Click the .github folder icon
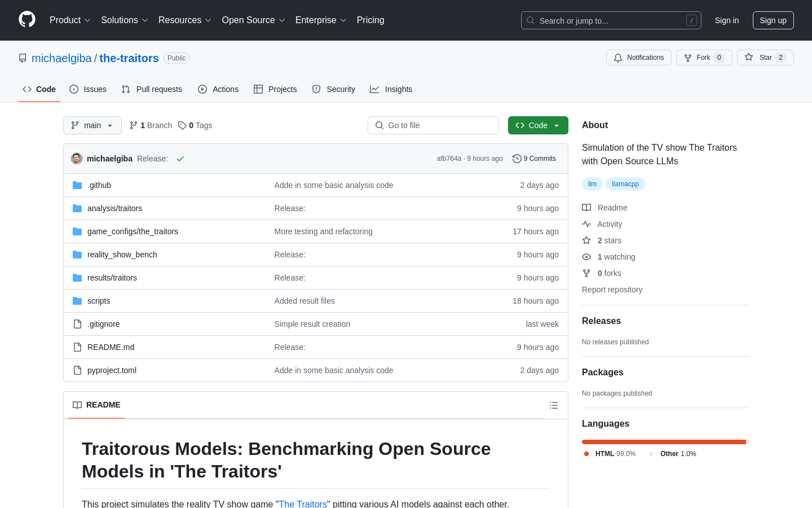The height and width of the screenshot is (508, 812). click(77, 185)
